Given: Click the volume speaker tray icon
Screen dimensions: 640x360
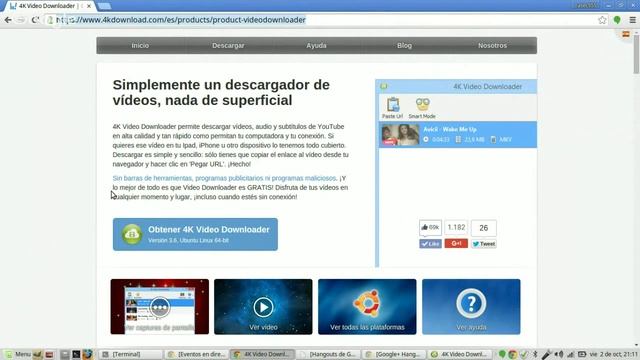Looking at the screenshot, I should click(559, 354).
